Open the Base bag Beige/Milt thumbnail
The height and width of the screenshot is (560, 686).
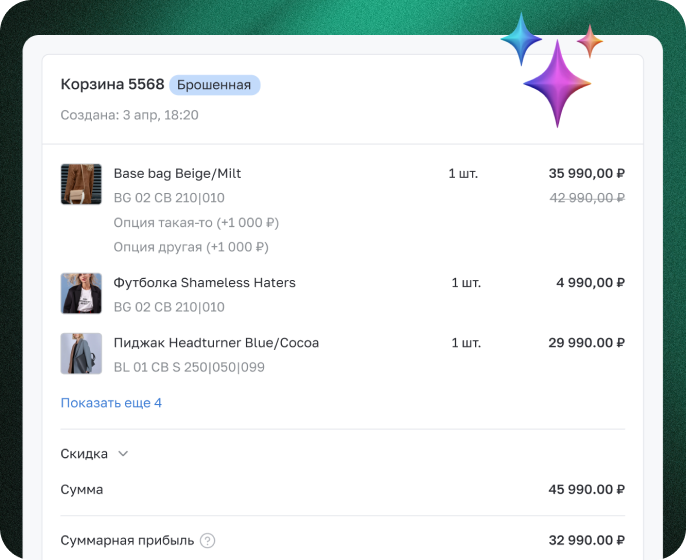pyautogui.click(x=81, y=184)
